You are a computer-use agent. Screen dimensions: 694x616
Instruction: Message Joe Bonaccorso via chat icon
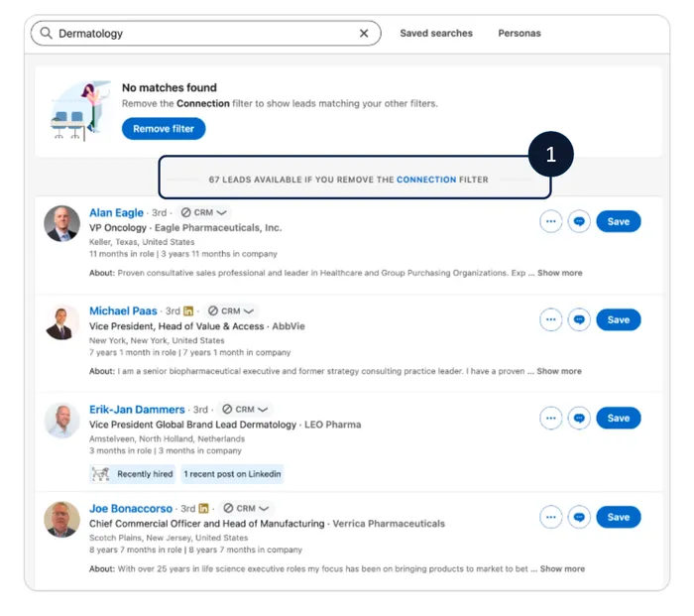579,517
